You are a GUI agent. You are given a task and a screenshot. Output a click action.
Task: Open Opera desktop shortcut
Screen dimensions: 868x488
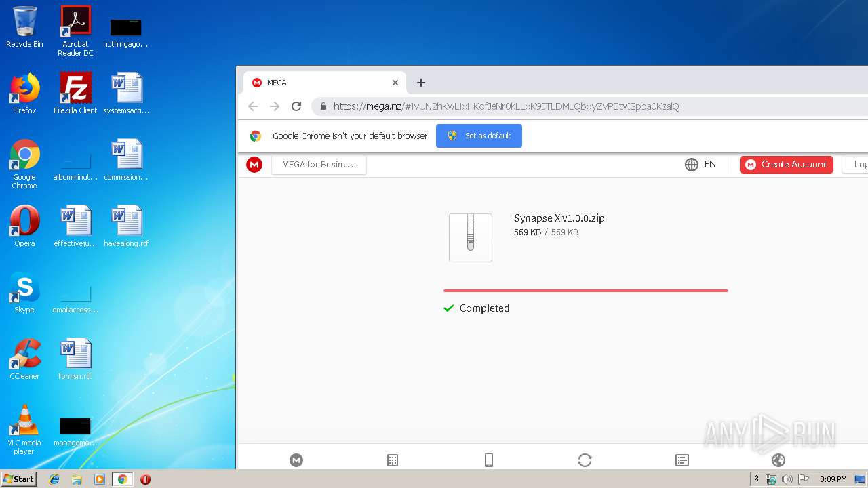coord(24,226)
